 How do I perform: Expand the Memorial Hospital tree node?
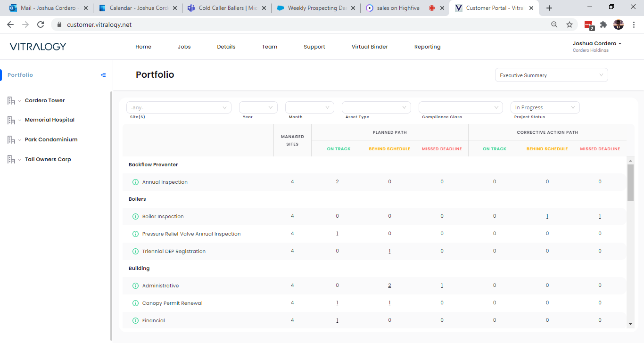point(20,120)
